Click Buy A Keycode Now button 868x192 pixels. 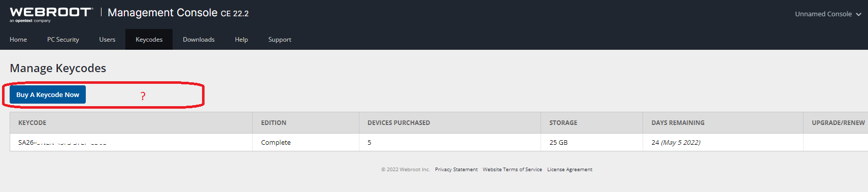click(x=48, y=94)
